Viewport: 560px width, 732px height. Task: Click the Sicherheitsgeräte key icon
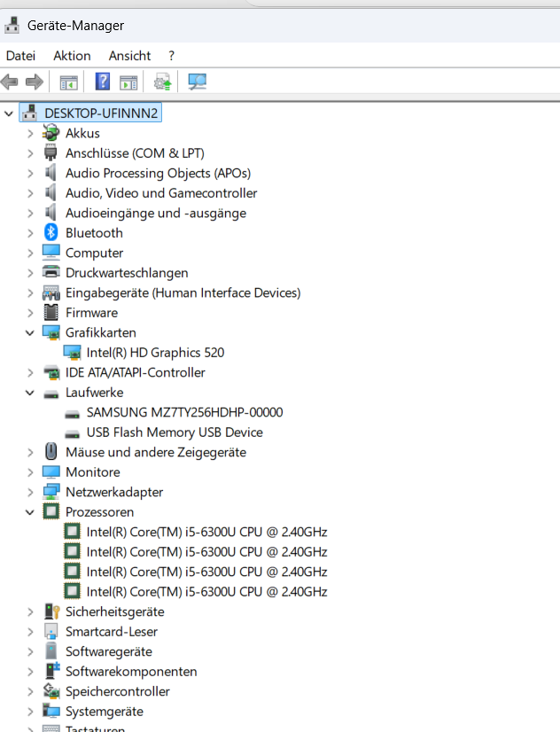pyautogui.click(x=51, y=611)
